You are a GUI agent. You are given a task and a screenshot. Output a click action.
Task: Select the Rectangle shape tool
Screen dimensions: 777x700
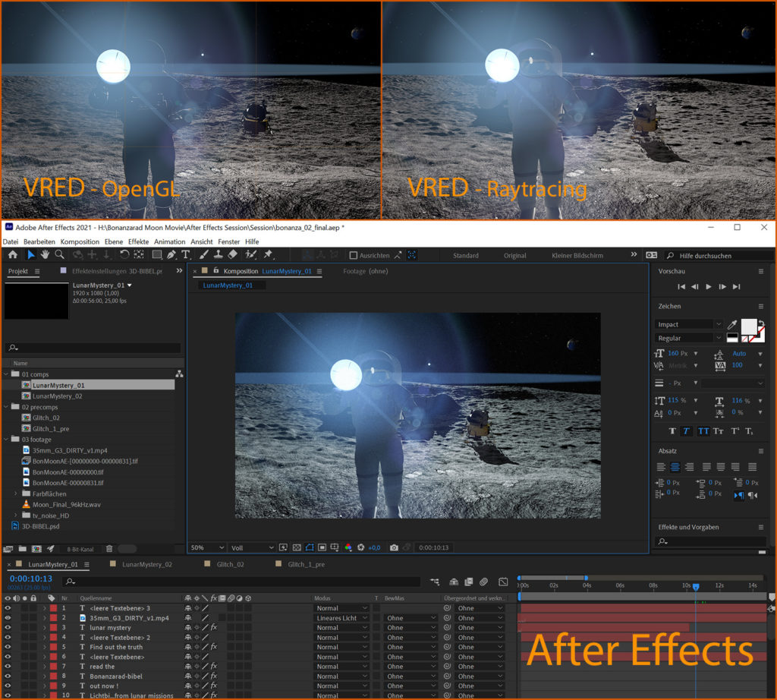pyautogui.click(x=156, y=255)
